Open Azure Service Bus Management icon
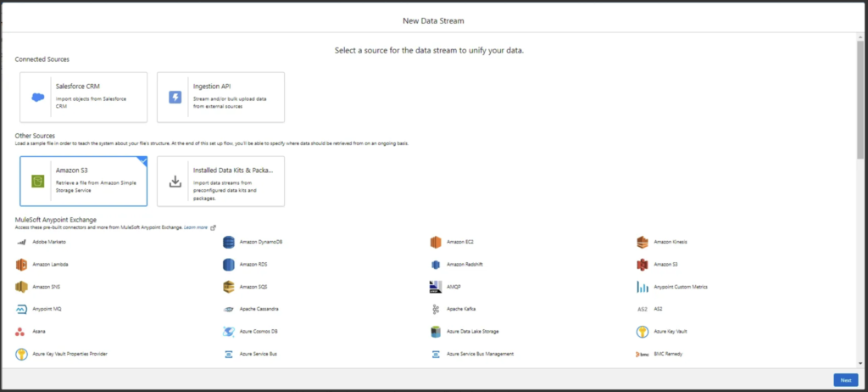This screenshot has height=392, width=868. point(436,354)
